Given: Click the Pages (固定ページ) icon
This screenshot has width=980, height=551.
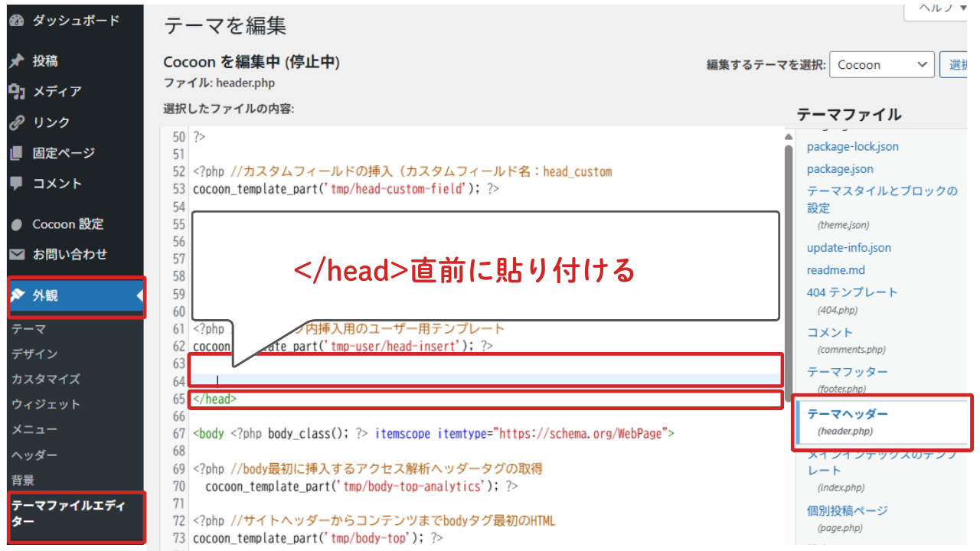Looking at the screenshot, I should coord(16,153).
